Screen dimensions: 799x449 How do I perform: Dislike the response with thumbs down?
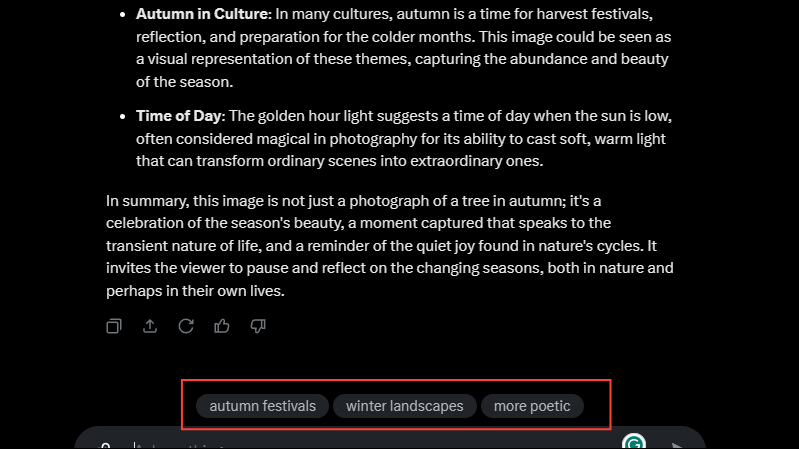258,326
